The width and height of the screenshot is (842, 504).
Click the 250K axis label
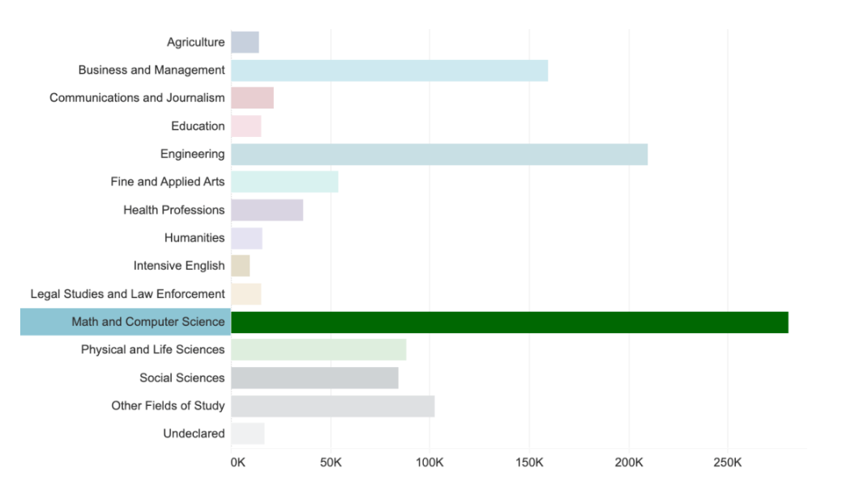tap(727, 463)
